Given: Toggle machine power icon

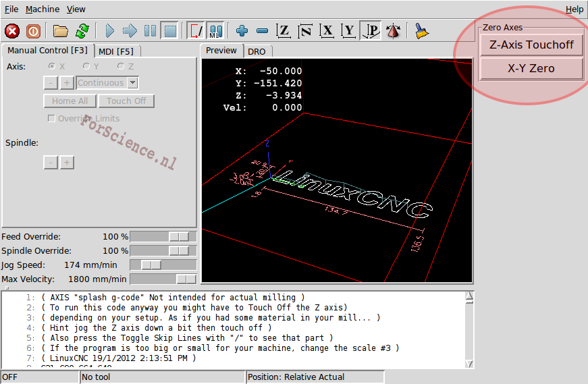Looking at the screenshot, I should pos(33,30).
